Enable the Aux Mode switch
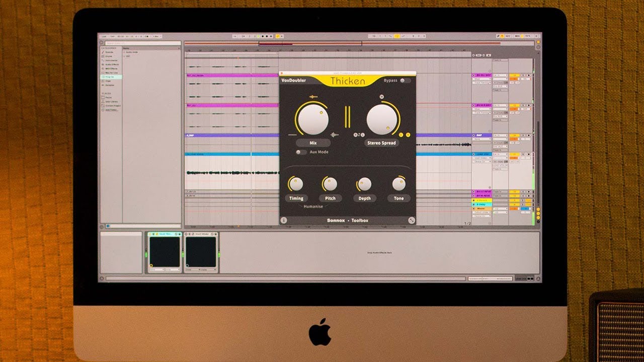This screenshot has height=362, width=644. (301, 152)
